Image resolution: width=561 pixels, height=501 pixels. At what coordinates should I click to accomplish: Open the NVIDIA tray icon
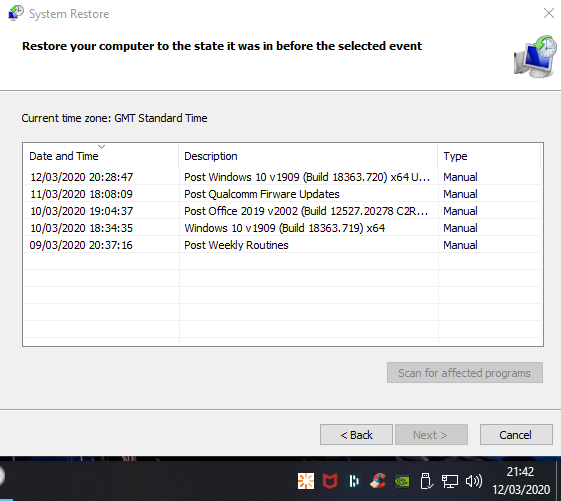402,481
